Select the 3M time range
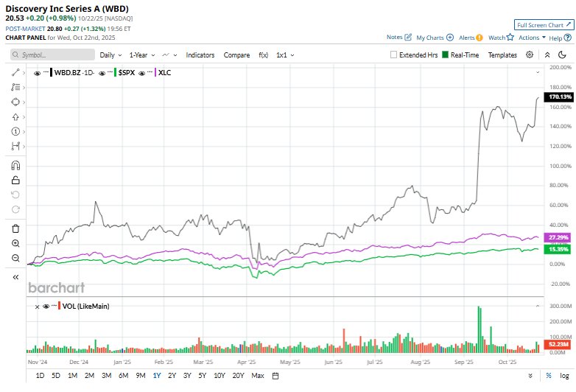576x392 pixels. pos(107,376)
